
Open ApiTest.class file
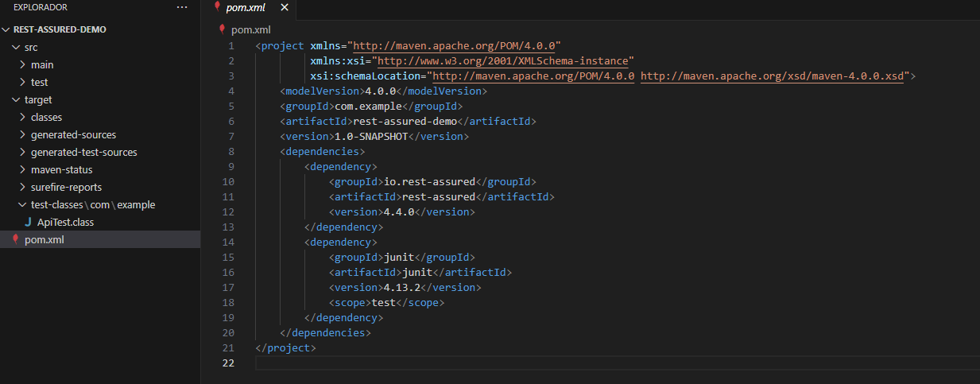pyautogui.click(x=65, y=223)
